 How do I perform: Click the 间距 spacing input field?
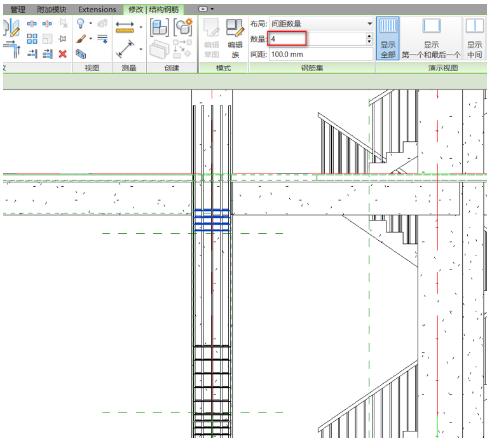(320, 55)
